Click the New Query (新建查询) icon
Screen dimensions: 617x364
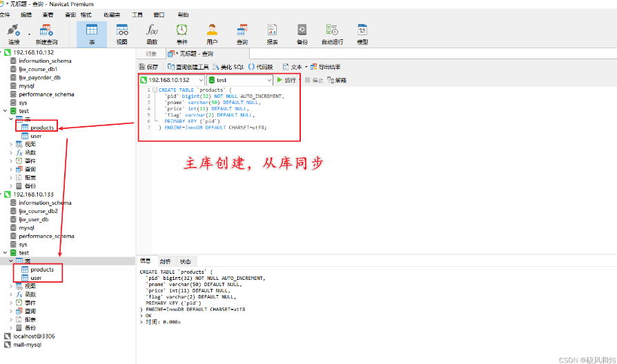tap(46, 34)
